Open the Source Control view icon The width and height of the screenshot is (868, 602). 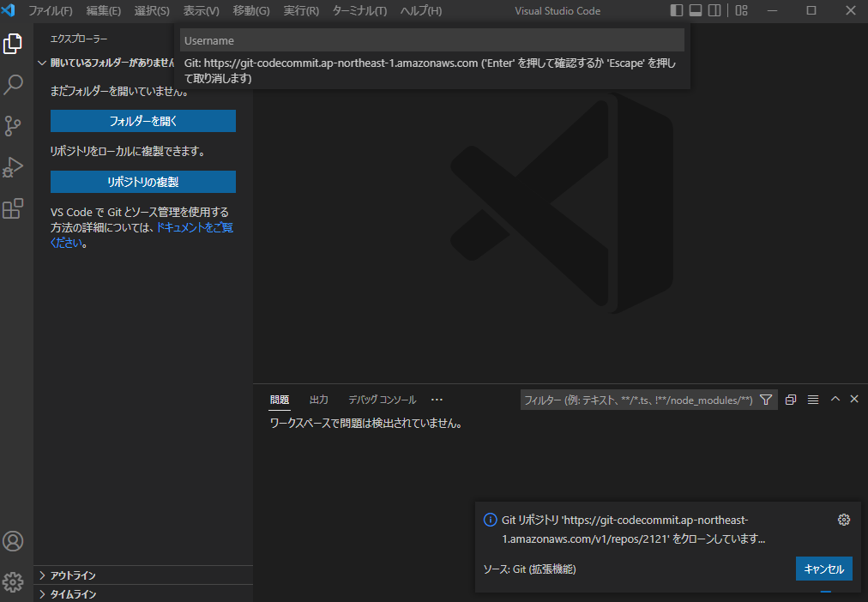pos(13,126)
